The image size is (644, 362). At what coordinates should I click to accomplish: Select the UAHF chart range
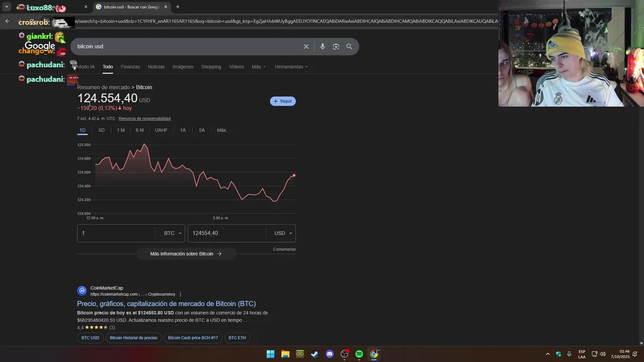[161, 130]
